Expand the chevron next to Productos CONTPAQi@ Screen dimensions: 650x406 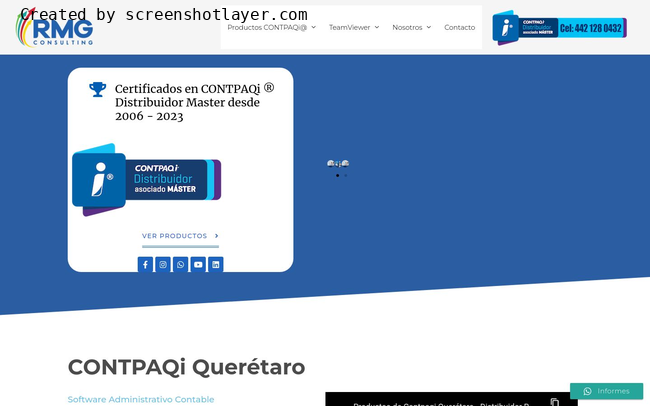pyautogui.click(x=314, y=27)
